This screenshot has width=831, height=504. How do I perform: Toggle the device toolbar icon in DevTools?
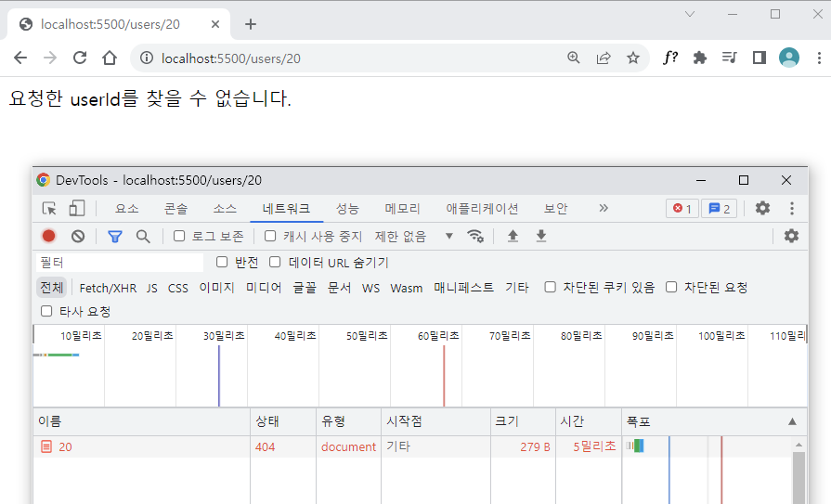point(77,208)
